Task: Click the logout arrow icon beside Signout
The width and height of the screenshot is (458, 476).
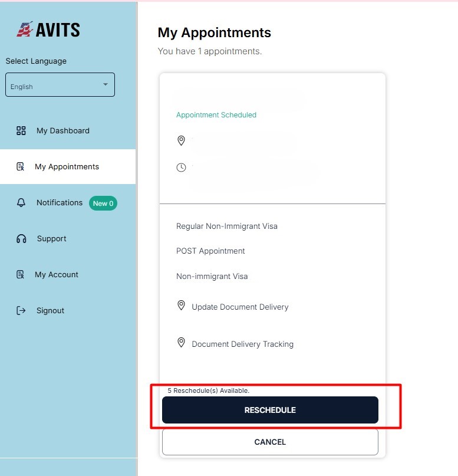Action: (x=22, y=310)
